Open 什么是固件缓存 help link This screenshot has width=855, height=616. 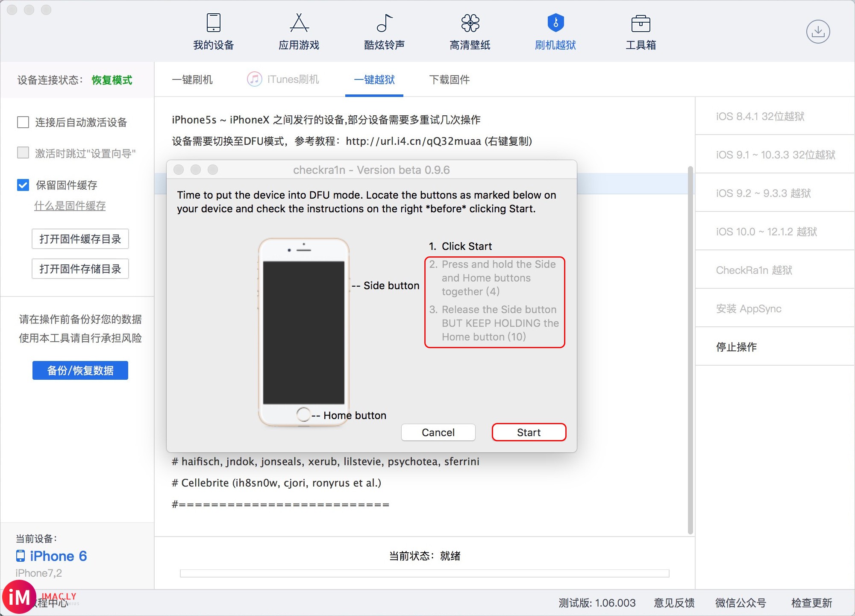click(70, 206)
